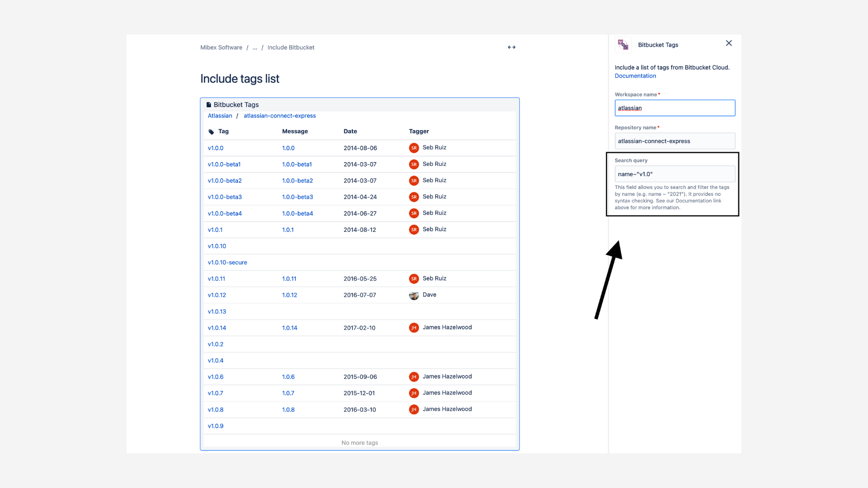
Task: Open the atlassian-connect-express repository link
Action: tap(280, 116)
